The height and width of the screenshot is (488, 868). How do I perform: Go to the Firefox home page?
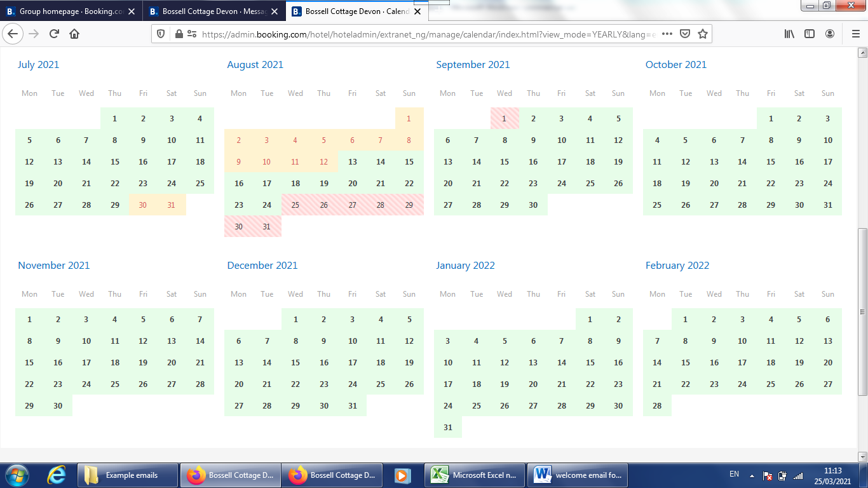pos(74,34)
